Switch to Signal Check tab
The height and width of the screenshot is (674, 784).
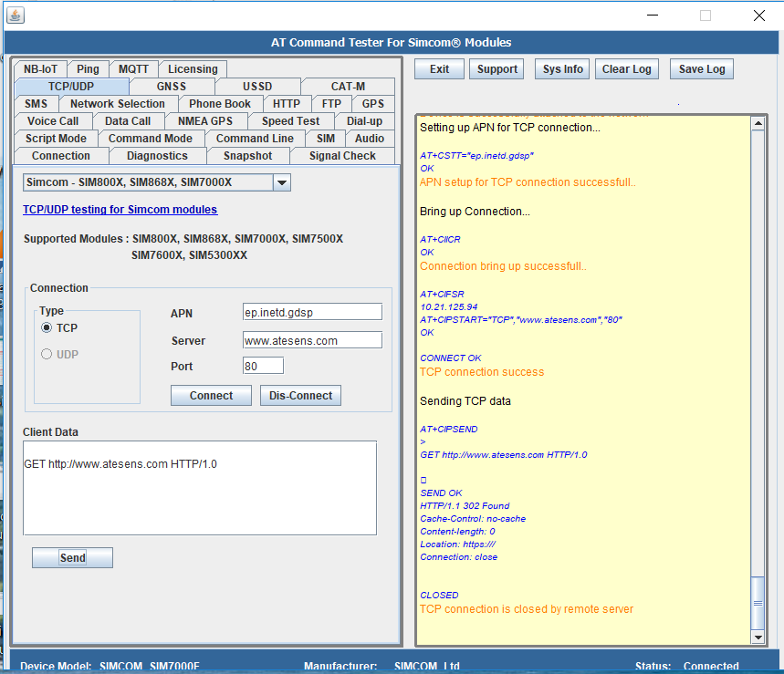click(342, 156)
